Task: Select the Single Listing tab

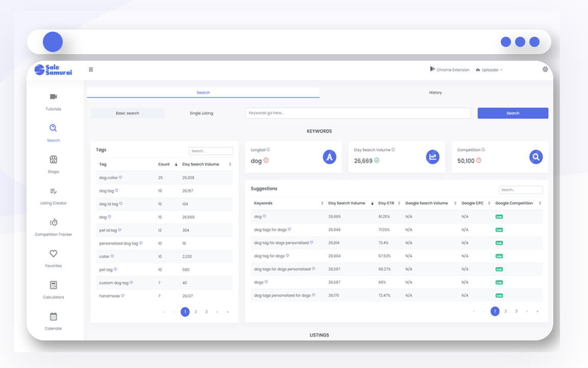Action: coord(201,113)
